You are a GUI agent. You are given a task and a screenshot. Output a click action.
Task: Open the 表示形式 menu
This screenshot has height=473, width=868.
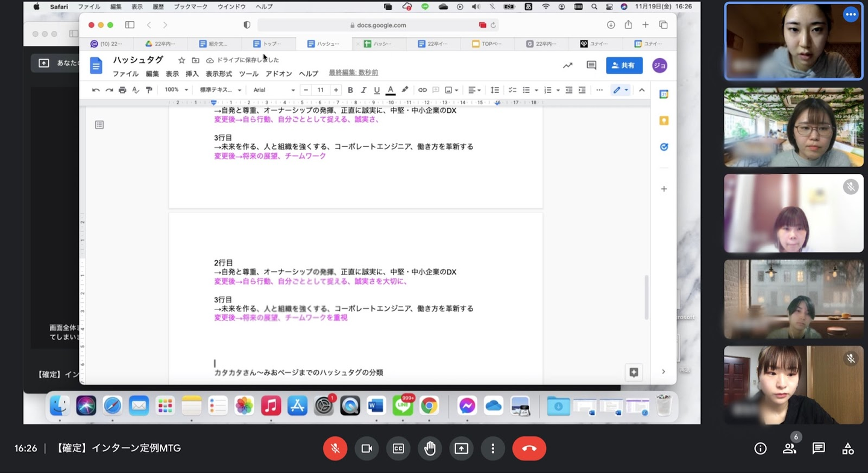tap(219, 74)
